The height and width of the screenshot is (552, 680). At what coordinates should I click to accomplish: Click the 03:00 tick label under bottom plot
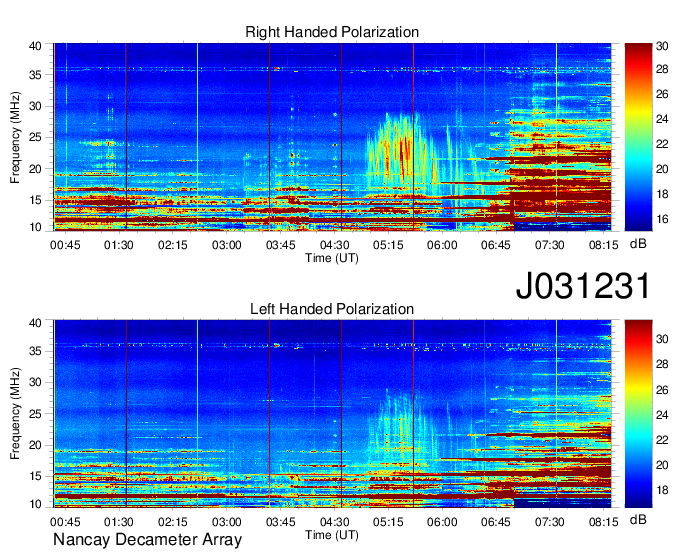click(226, 522)
